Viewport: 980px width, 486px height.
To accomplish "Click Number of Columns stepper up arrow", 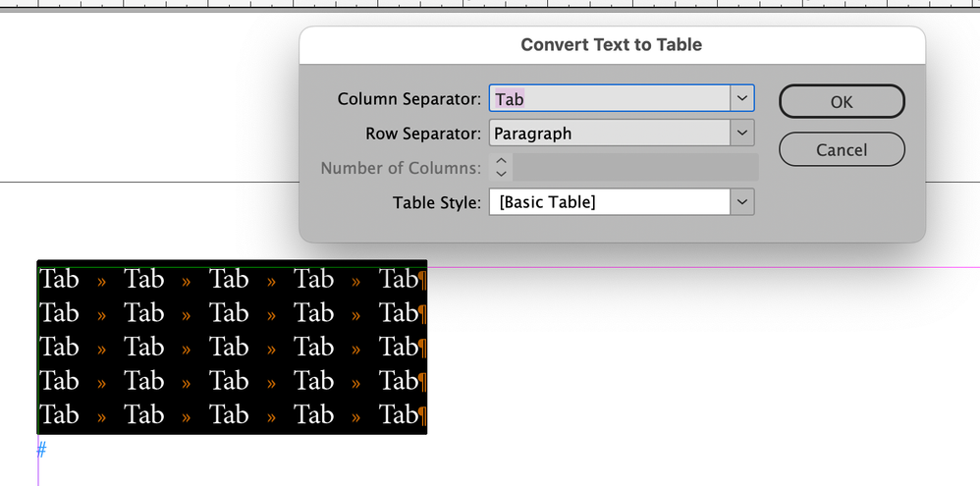I will pos(501,160).
